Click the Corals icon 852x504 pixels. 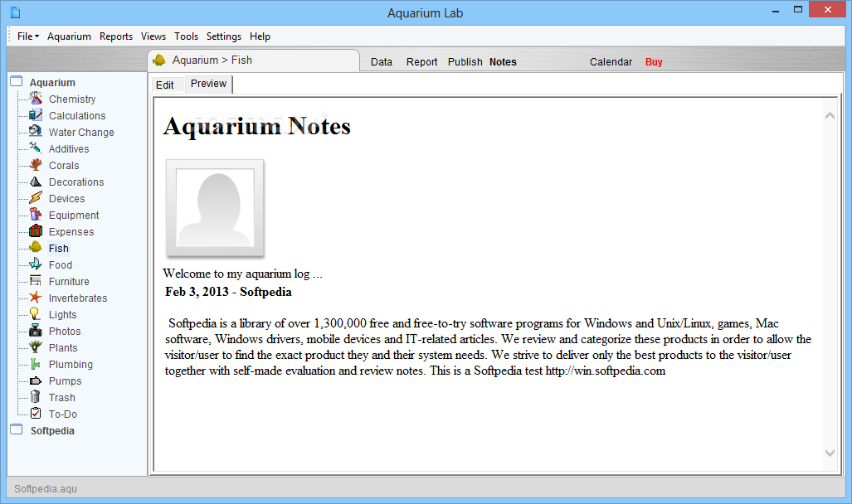(x=36, y=165)
